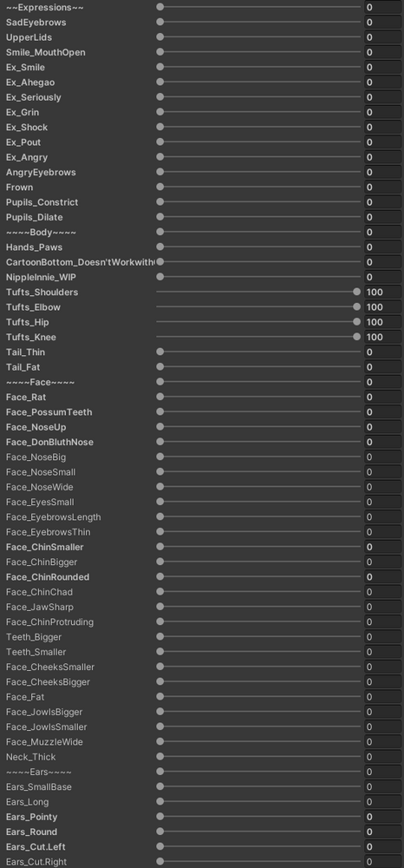
Task: Click the Teeth_Bigger slider handle
Action: coord(160,636)
